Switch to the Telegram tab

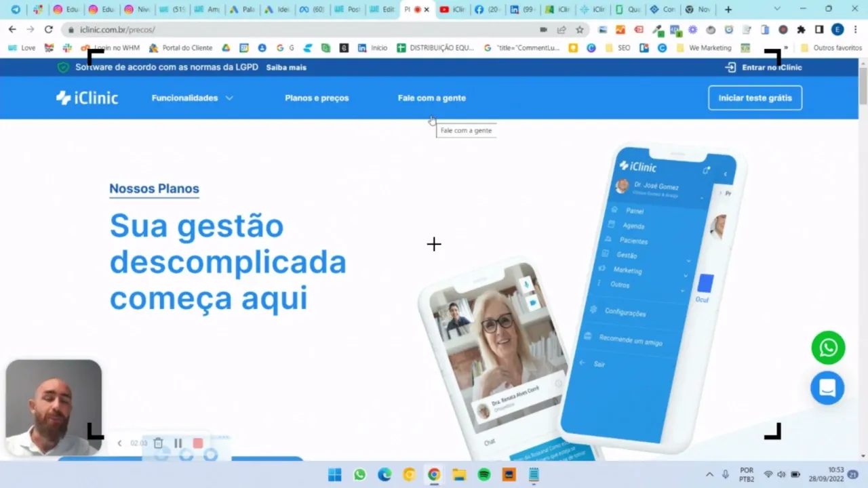coord(16,9)
